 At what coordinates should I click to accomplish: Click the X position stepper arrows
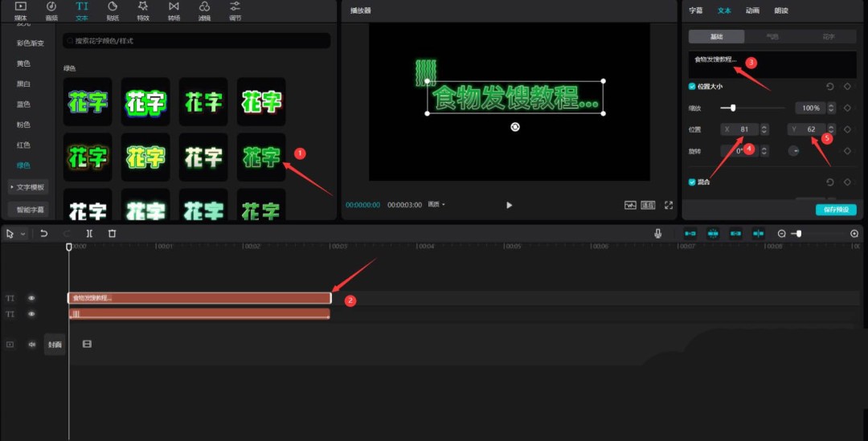764,129
